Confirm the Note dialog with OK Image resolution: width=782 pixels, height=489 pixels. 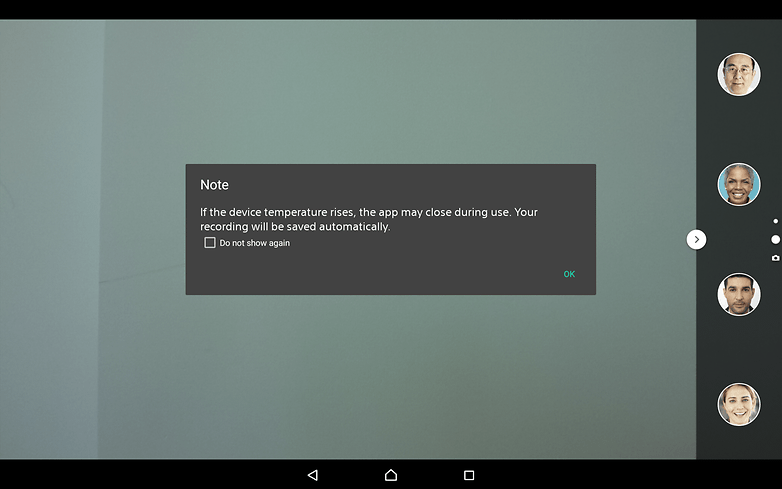(x=569, y=274)
